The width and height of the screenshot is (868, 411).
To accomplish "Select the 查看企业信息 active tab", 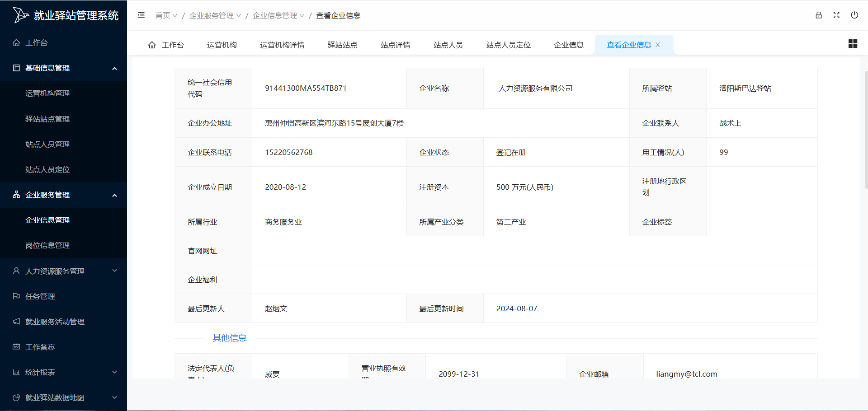I will (629, 45).
